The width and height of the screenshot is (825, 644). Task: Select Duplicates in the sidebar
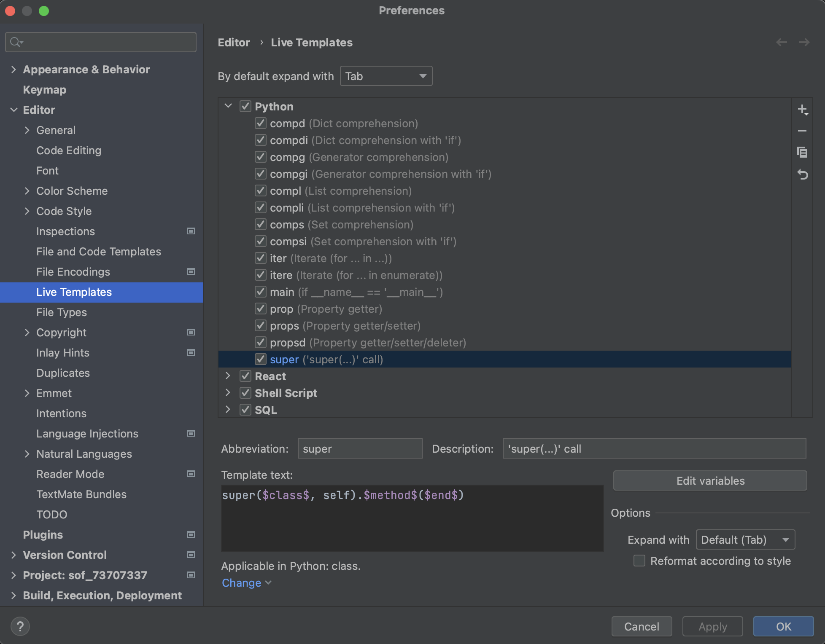[x=63, y=373]
